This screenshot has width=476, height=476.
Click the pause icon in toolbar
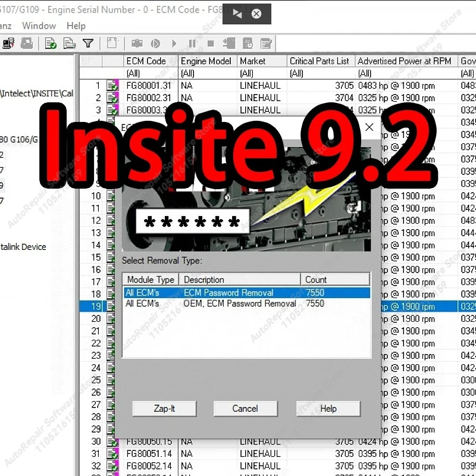(192, 43)
